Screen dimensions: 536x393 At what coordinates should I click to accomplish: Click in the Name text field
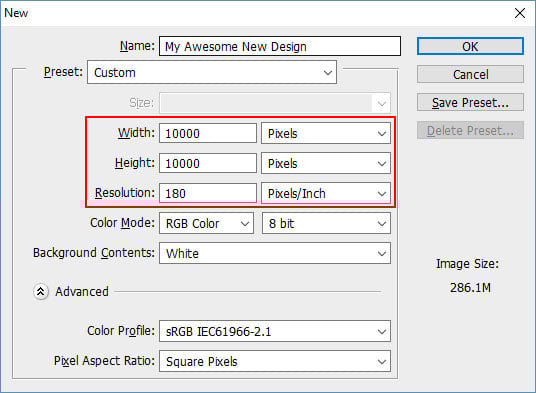[x=280, y=46]
